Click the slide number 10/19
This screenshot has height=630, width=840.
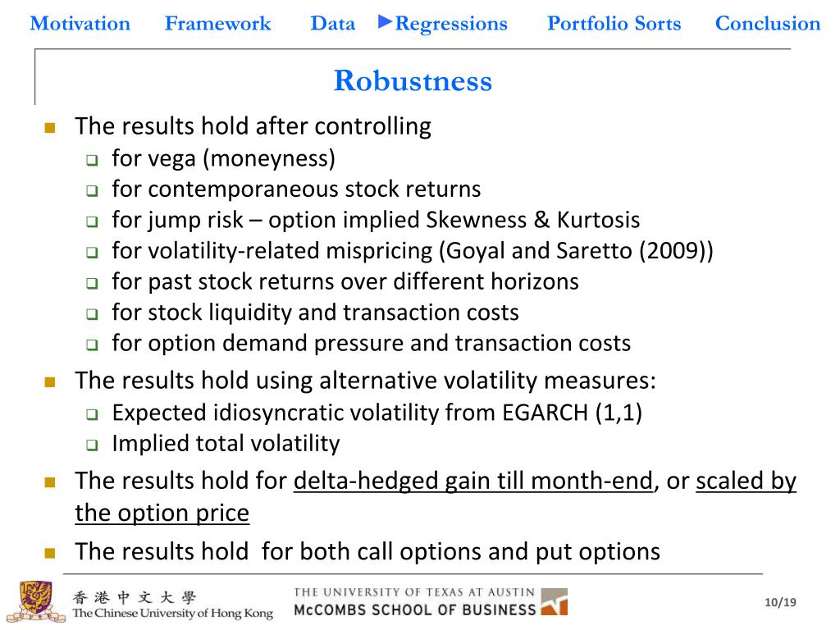[779, 604]
